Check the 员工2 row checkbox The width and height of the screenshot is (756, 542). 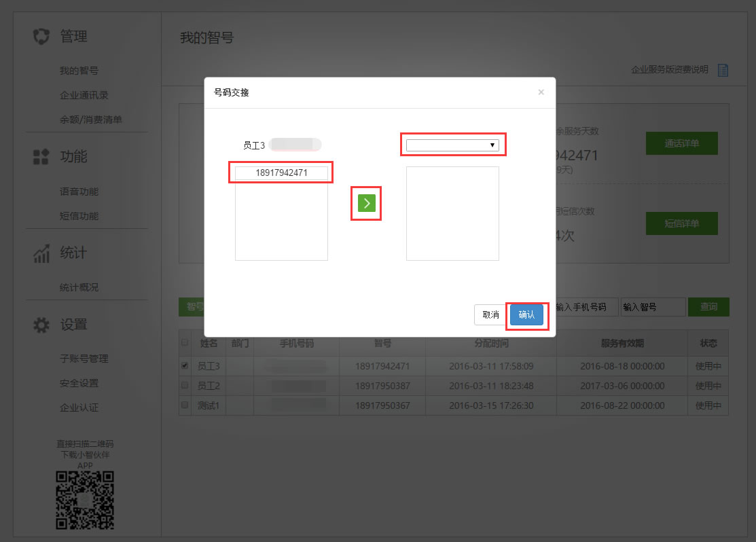click(x=185, y=385)
